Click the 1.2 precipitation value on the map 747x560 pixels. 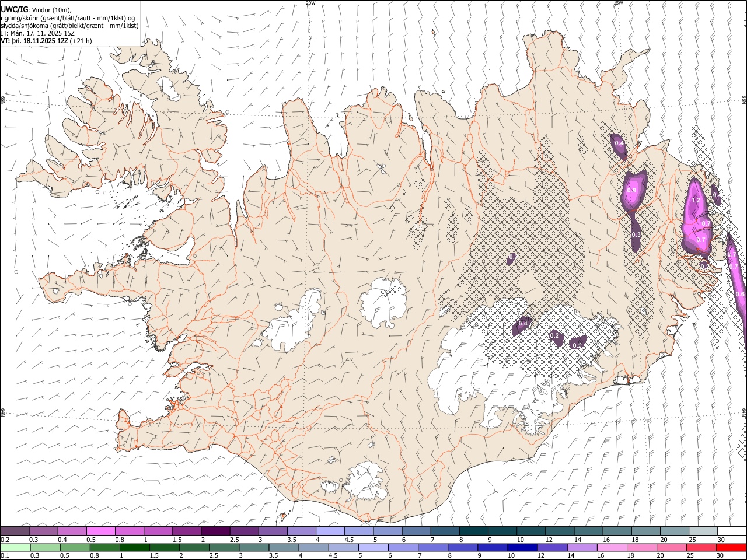695,200
